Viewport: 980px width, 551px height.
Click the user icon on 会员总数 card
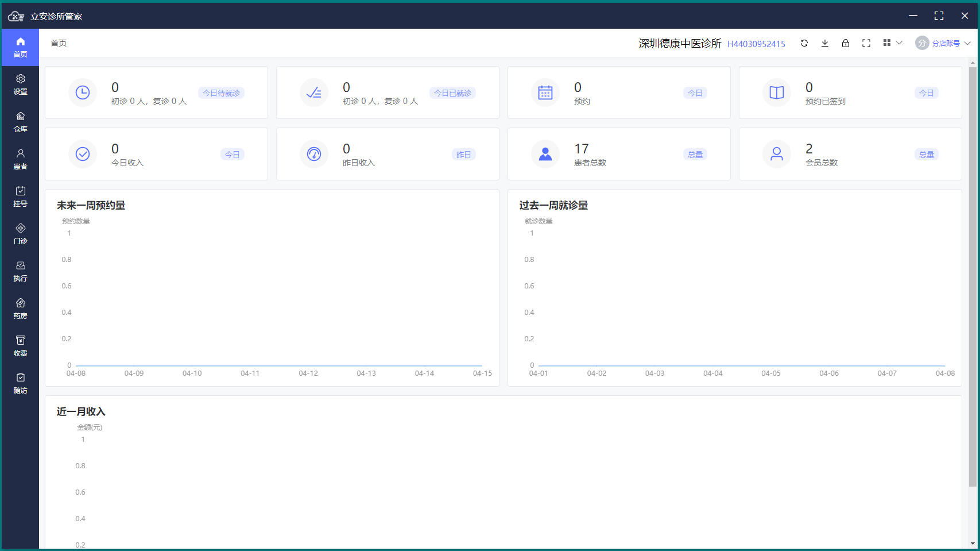[x=777, y=154]
